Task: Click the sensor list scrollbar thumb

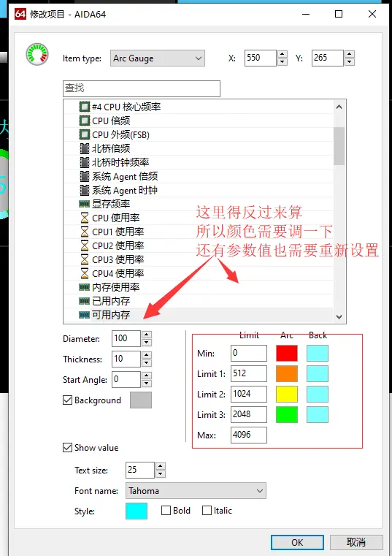Action: [x=339, y=146]
